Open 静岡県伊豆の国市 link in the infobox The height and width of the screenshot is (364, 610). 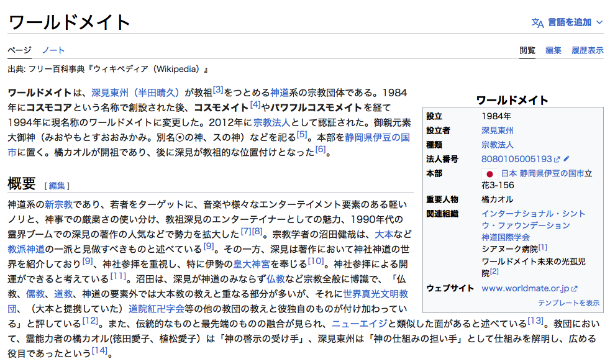pos(552,173)
